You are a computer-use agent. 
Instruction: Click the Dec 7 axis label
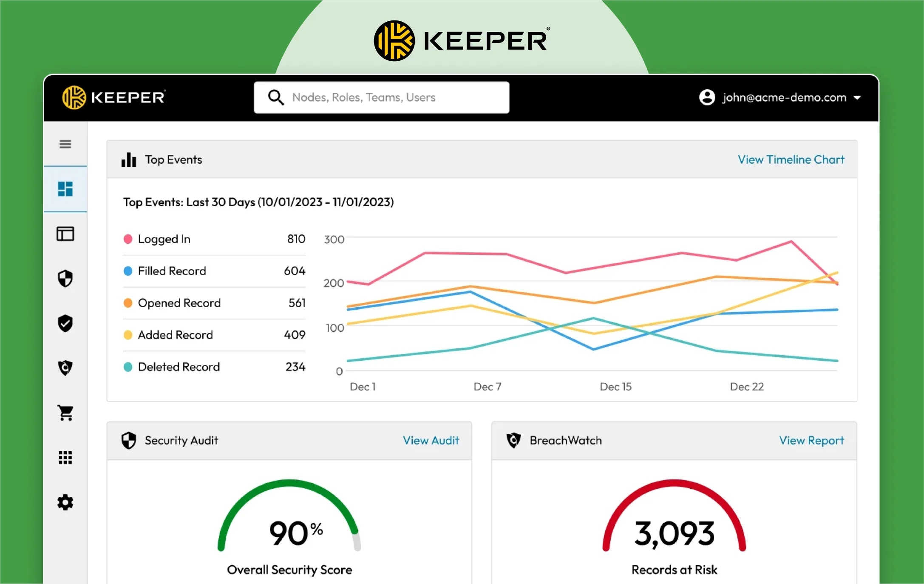pos(488,387)
